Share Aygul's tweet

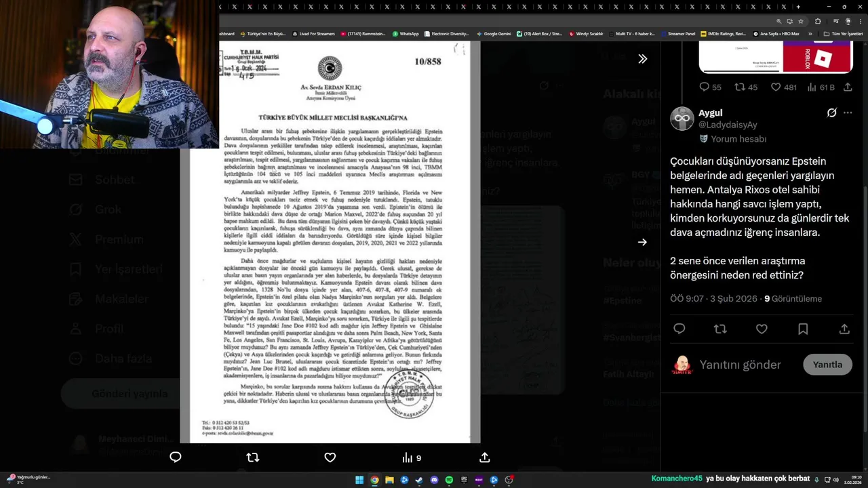(x=844, y=329)
